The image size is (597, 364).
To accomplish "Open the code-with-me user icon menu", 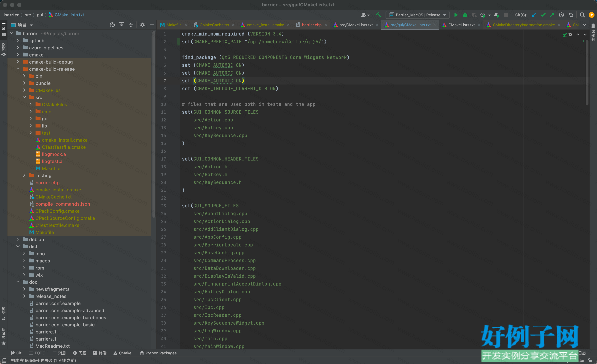I will click(x=365, y=15).
